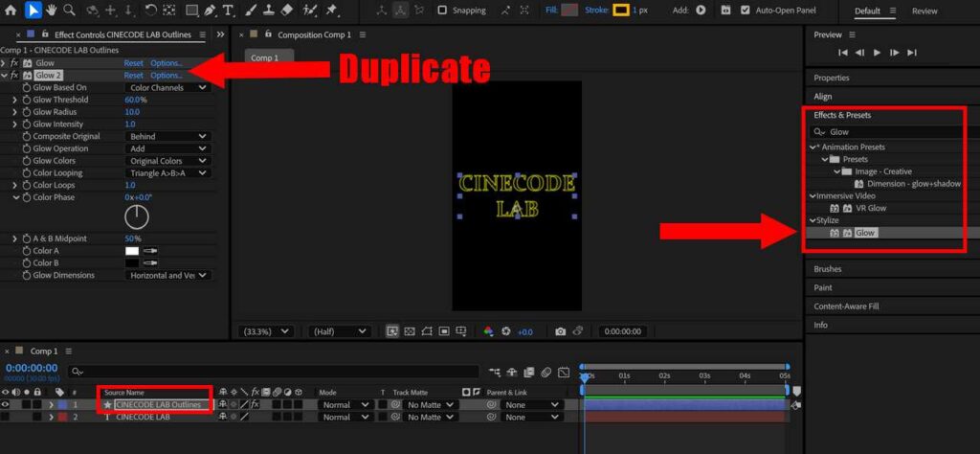Image resolution: width=980 pixels, height=454 pixels.
Task: Expand the A & B Midpoint property
Action: 15,238
